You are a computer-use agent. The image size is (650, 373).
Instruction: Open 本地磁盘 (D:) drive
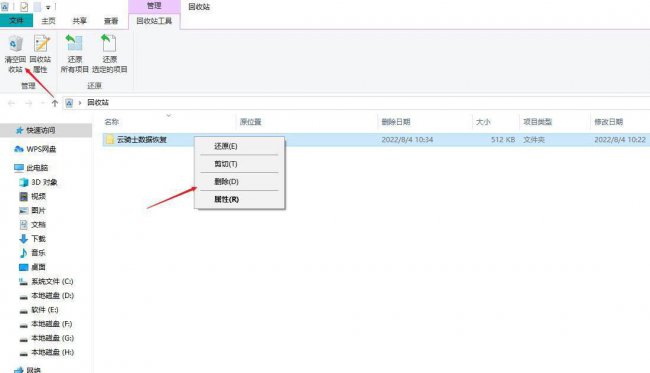coord(53,295)
